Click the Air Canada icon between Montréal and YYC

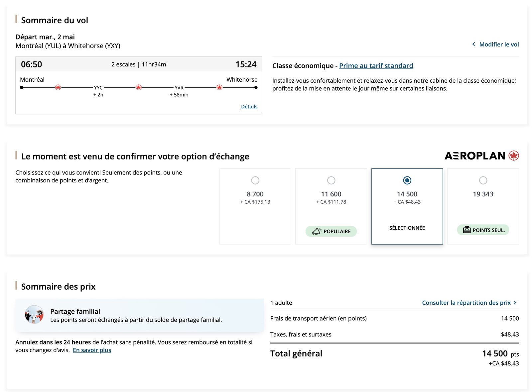tap(58, 87)
